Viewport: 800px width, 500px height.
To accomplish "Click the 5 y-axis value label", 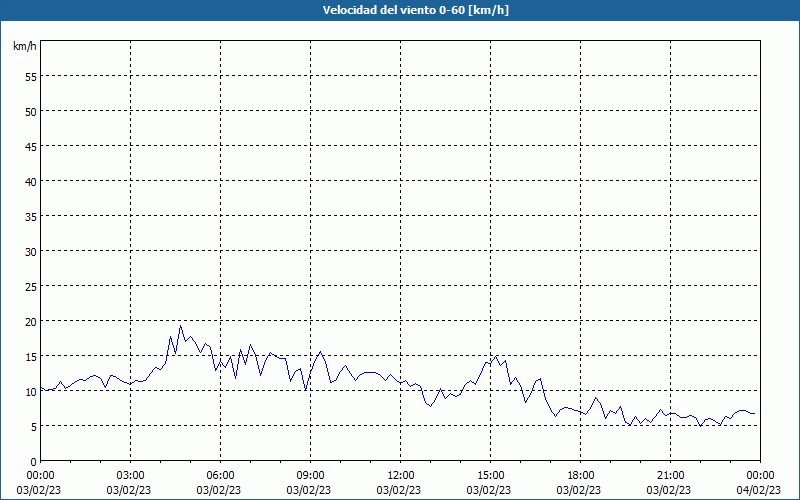I will (34, 427).
